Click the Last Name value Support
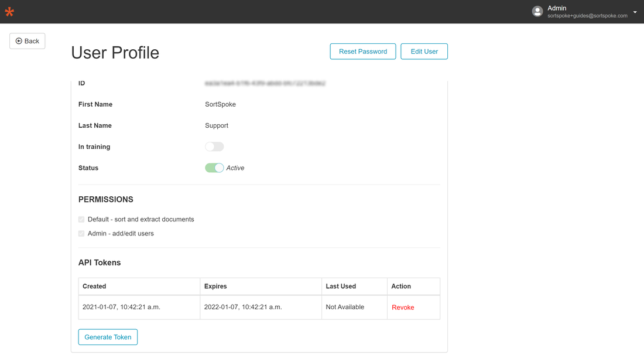Image resolution: width=644 pixels, height=362 pixels. click(217, 126)
